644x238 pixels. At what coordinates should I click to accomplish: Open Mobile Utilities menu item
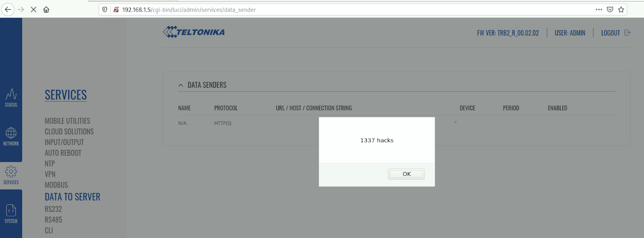[67, 121]
